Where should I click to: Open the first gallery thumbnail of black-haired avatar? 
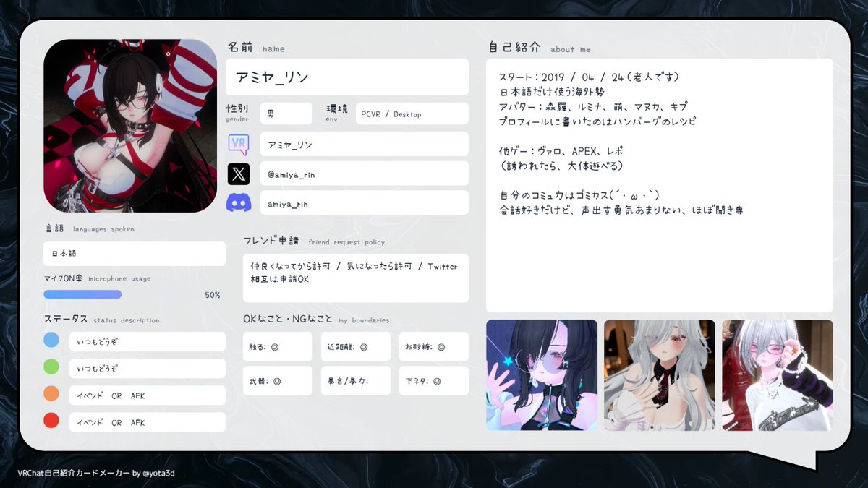[542, 375]
